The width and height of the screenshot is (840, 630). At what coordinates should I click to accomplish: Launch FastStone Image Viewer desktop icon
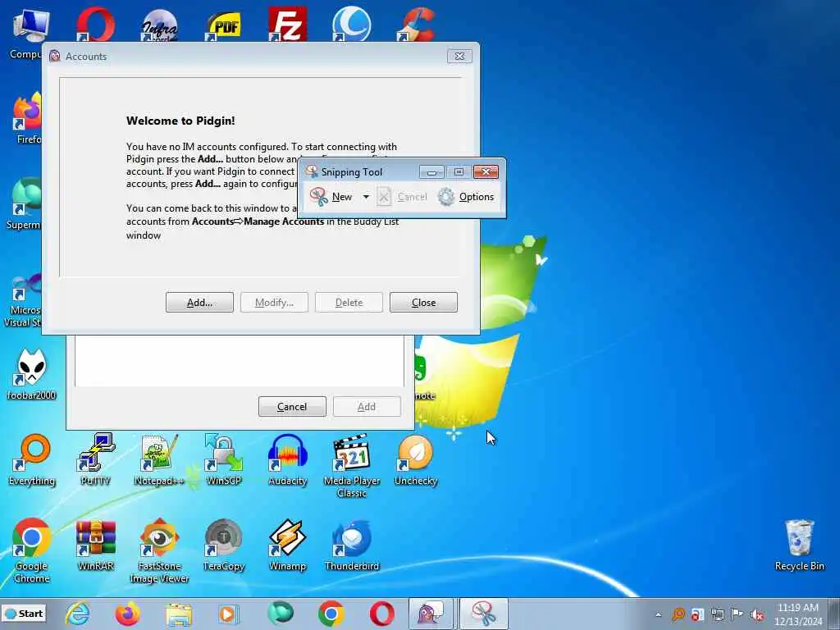tap(159, 550)
